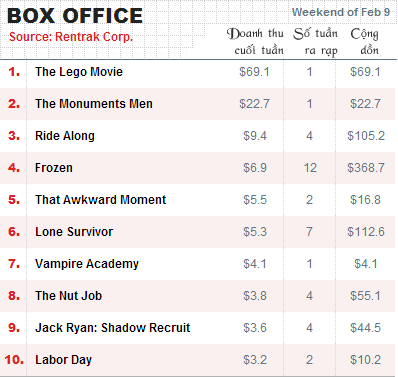Select That Awkward Moment title
Screen dimensions: 398x377
click(x=101, y=200)
